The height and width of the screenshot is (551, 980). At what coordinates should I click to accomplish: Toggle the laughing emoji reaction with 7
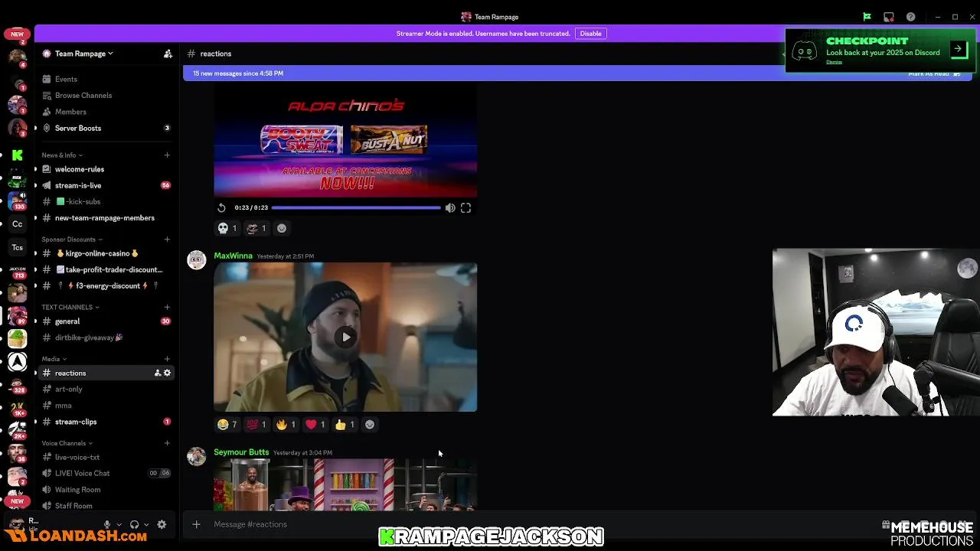click(x=227, y=424)
